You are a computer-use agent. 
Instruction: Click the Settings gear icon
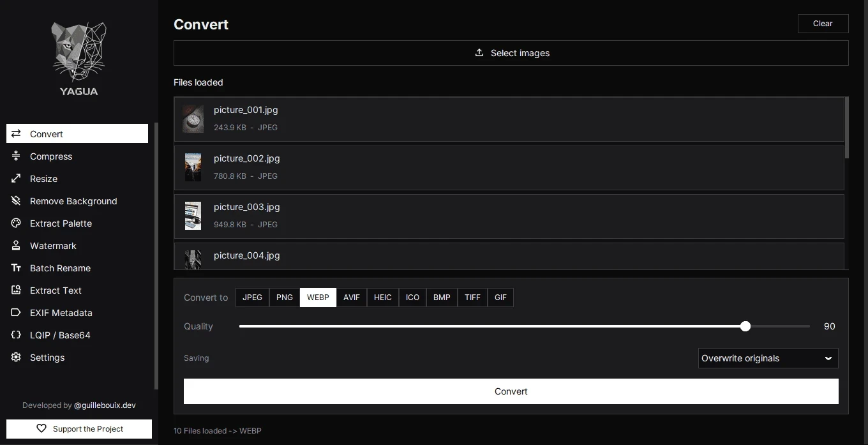coord(17,358)
